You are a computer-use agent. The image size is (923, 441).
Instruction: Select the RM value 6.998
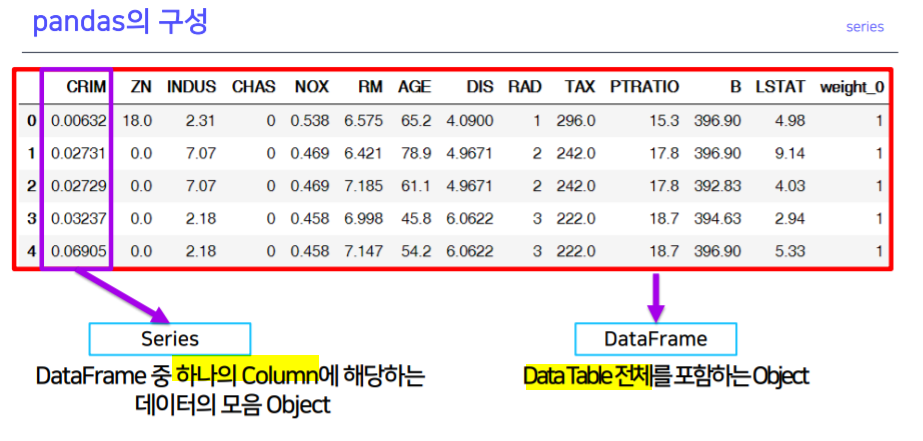364,218
